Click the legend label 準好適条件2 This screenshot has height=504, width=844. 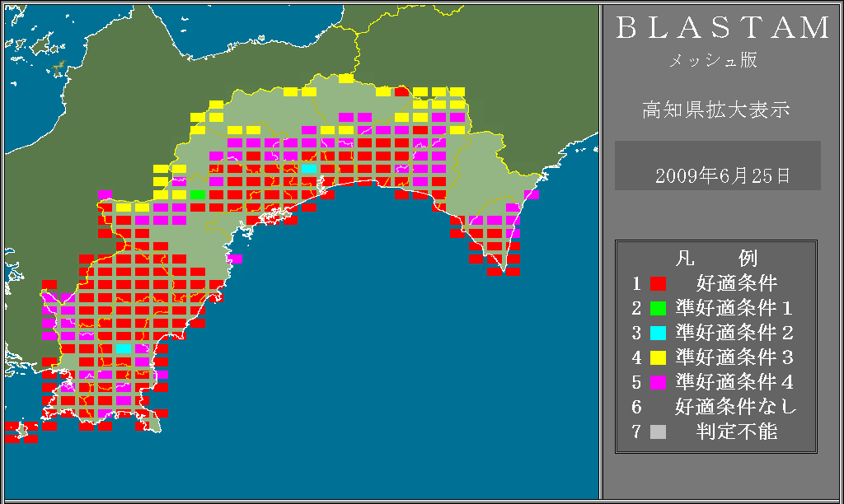[734, 333]
